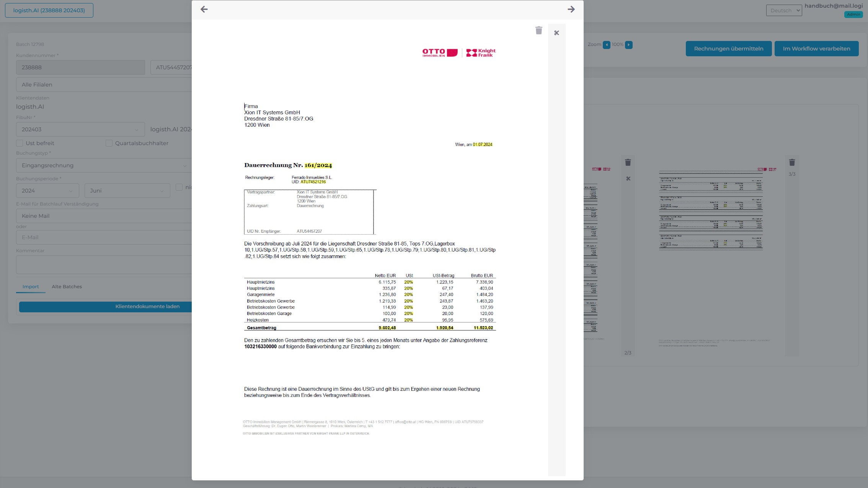868x488 pixels.
Task: Delete page 3/3 thumbnail via trash icon
Action: click(792, 162)
